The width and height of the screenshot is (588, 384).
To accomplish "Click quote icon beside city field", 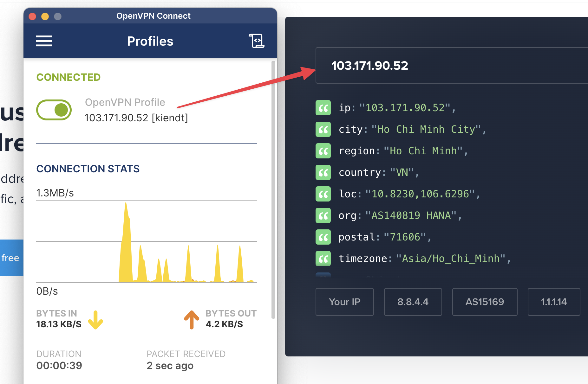I will 323,129.
